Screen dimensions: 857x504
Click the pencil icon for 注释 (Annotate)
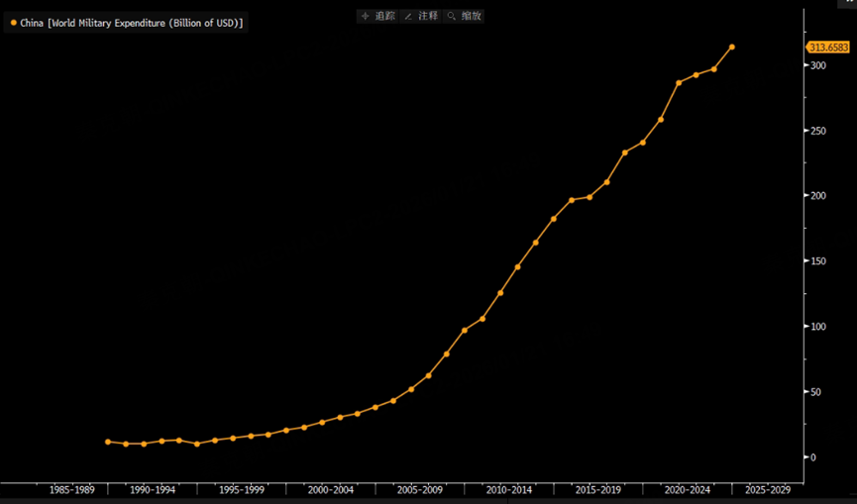tap(408, 17)
